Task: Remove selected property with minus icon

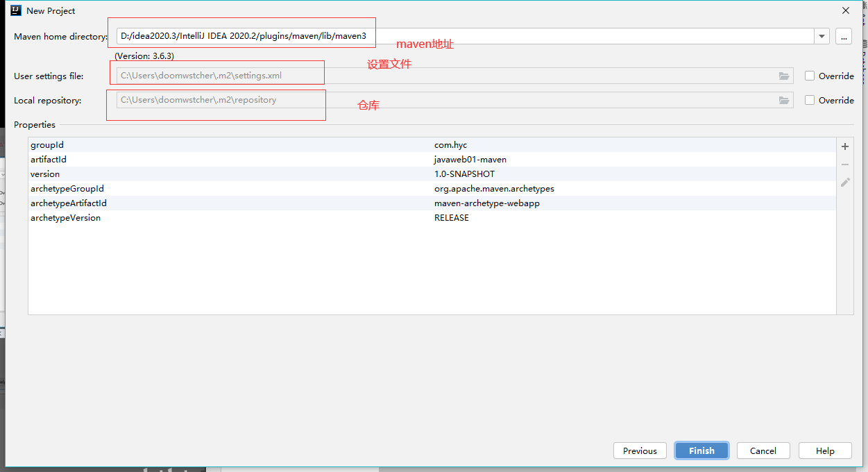Action: pyautogui.click(x=845, y=165)
